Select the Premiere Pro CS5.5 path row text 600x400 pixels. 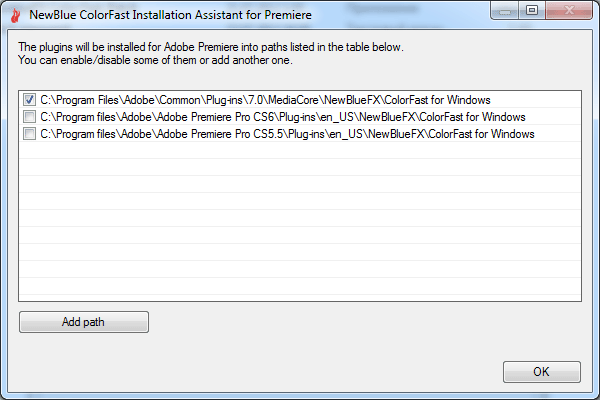pyautogui.click(x=287, y=134)
